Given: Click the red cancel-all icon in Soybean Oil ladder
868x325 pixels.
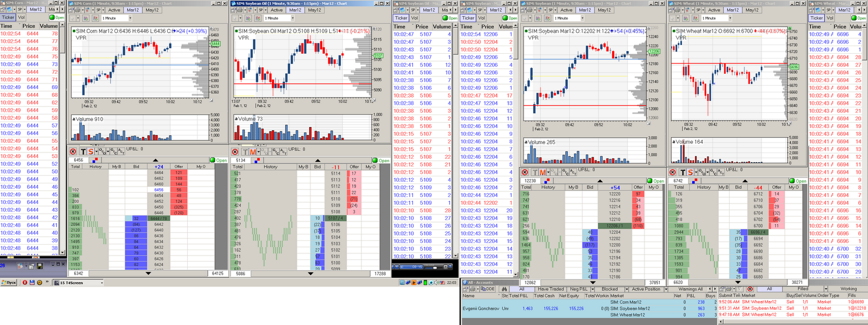Looking at the screenshot, I should 235,152.
